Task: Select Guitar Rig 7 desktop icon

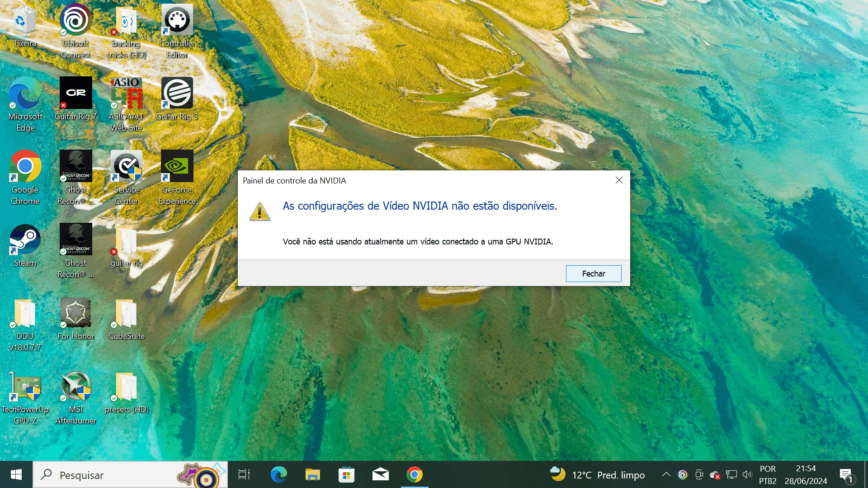Action: (x=76, y=93)
